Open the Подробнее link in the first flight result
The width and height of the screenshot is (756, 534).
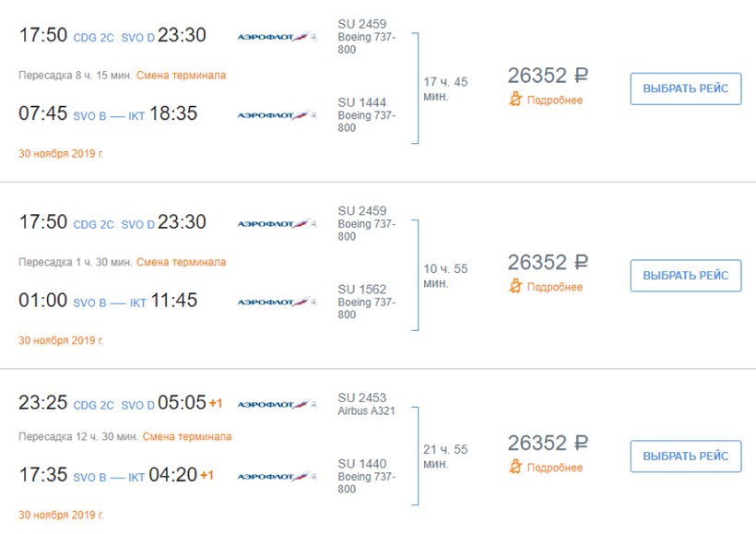(x=554, y=101)
